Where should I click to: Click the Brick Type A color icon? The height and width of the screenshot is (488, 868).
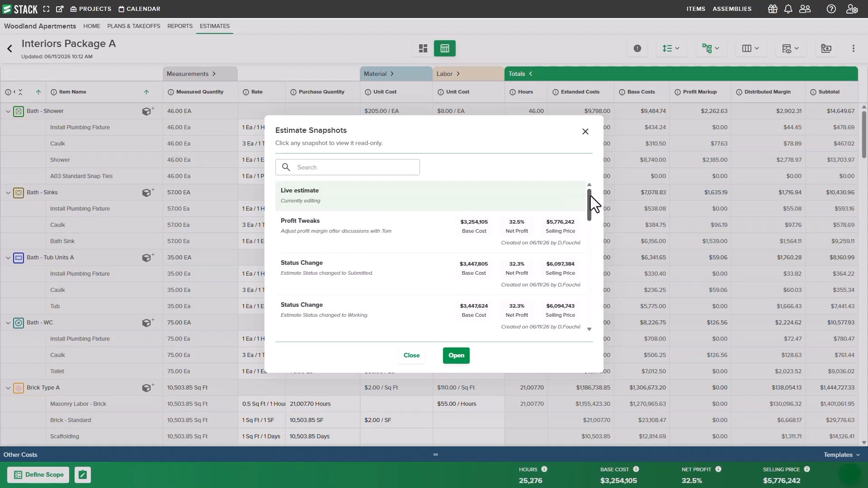(19, 388)
